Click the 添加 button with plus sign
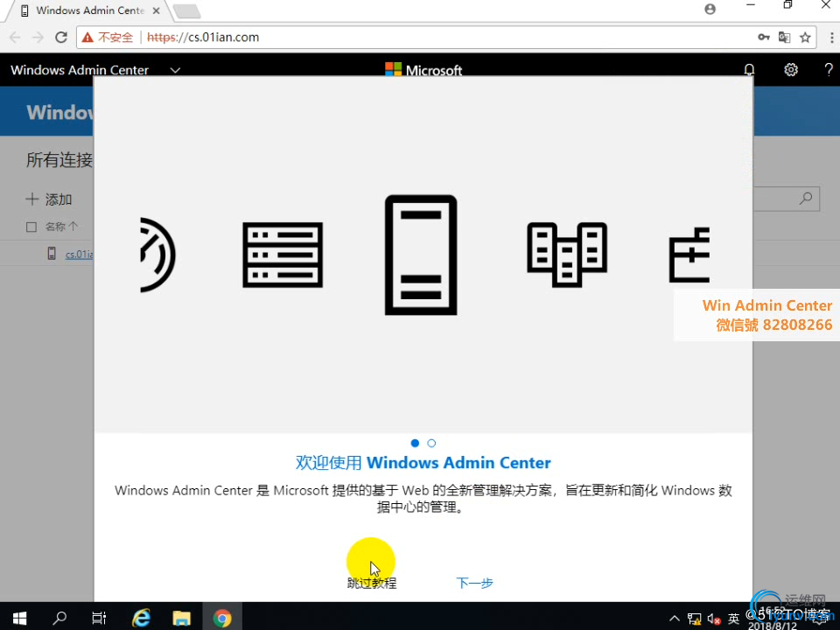Screen dimensions: 840x630 click(49, 199)
